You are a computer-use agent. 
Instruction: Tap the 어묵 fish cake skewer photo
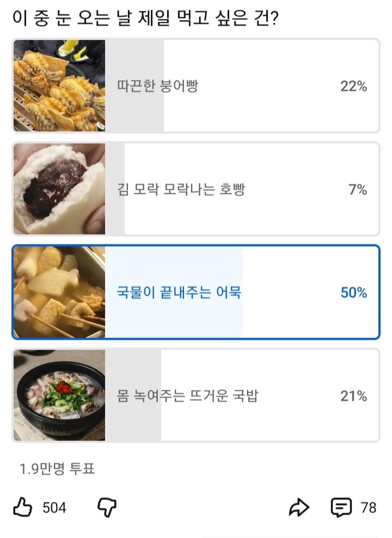pyautogui.click(x=59, y=292)
